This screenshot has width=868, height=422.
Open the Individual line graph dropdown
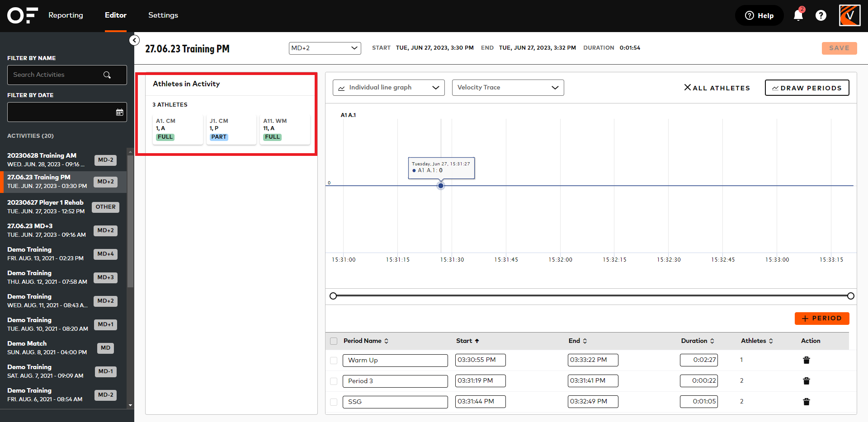point(388,87)
